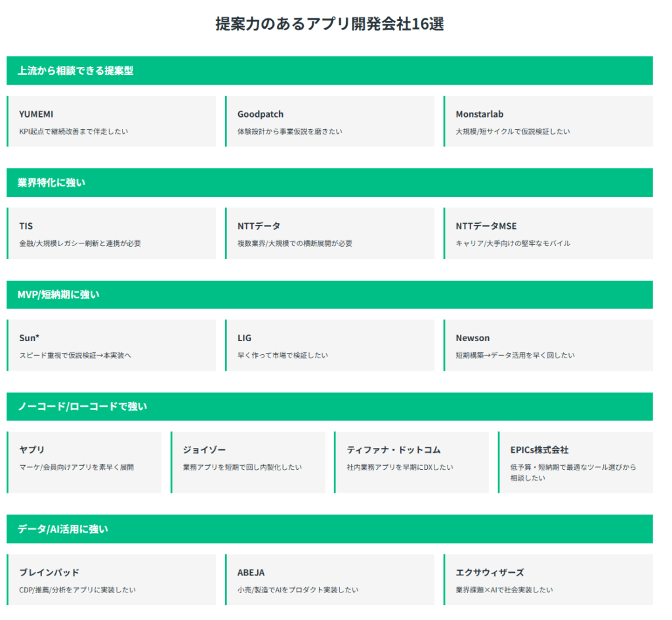
Task: Open the Monstarlab card
Action: [548, 121]
